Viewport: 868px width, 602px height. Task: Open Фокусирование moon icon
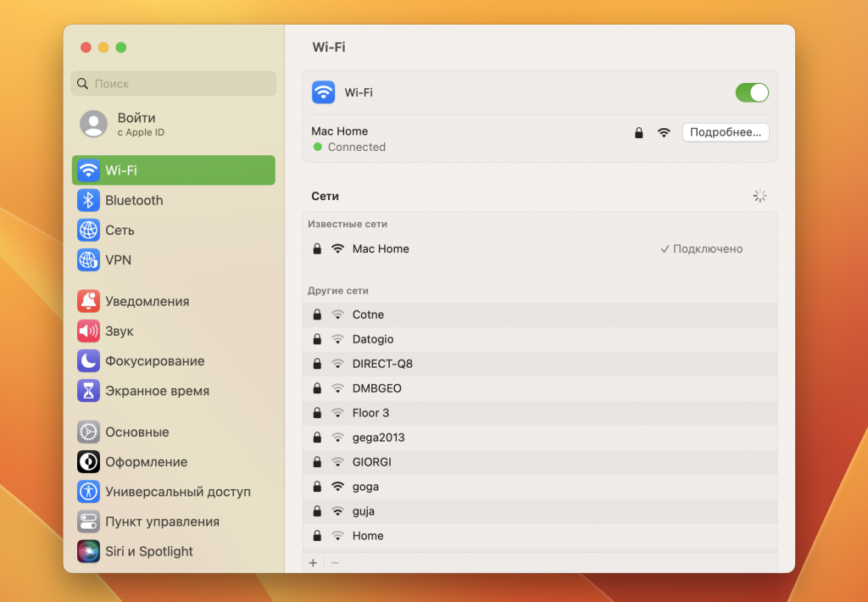point(88,361)
